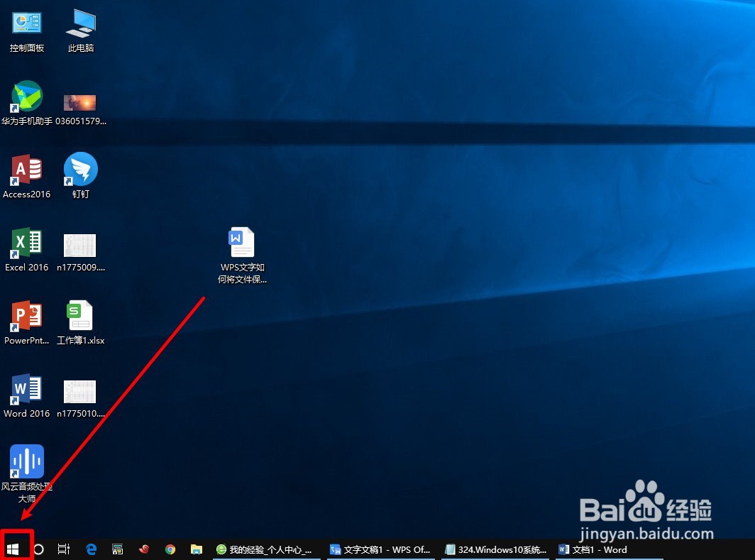Switch to the 我的经验_个人中心 browser window
Screen dimensions: 755x560
(266, 549)
